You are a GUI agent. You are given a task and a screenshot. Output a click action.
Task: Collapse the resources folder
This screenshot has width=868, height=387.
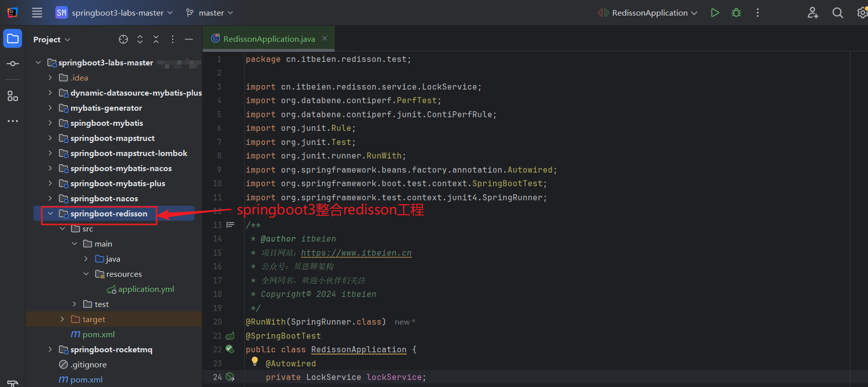[x=87, y=274]
